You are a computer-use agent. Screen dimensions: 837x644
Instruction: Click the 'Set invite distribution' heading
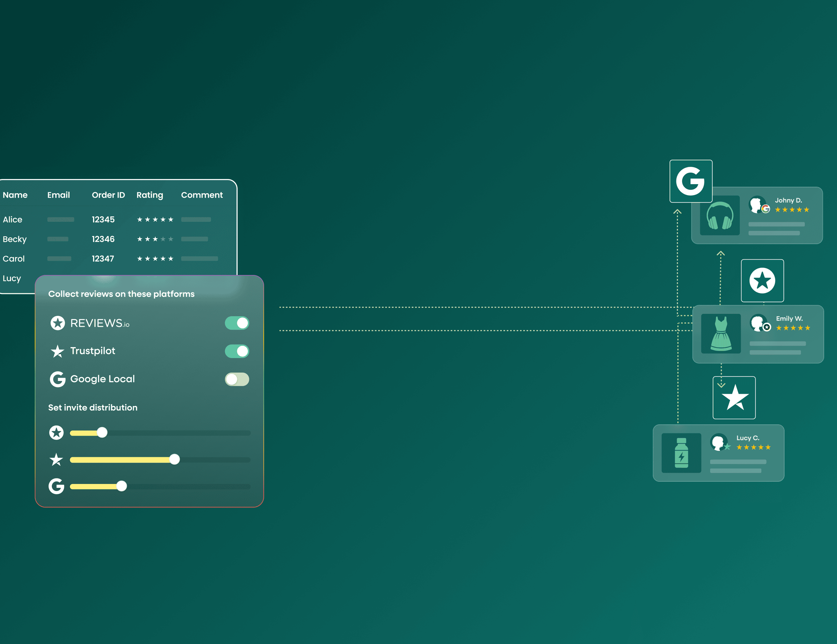[93, 407]
